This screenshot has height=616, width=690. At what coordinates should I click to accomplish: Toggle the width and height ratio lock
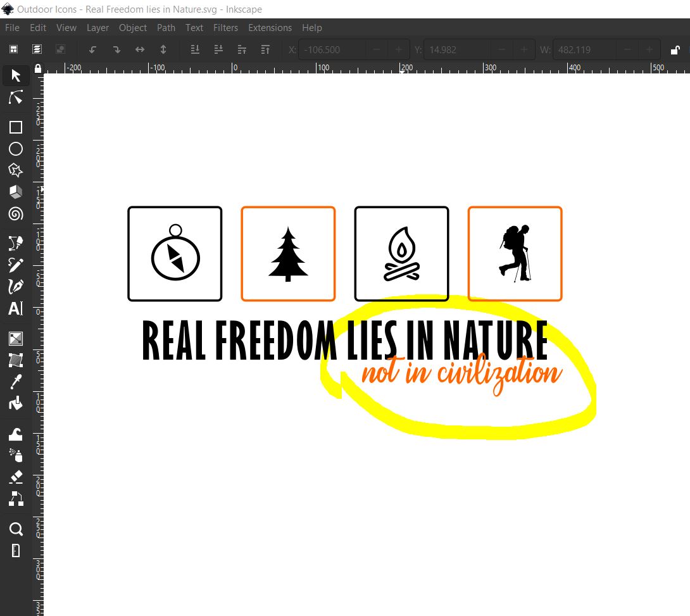click(675, 50)
